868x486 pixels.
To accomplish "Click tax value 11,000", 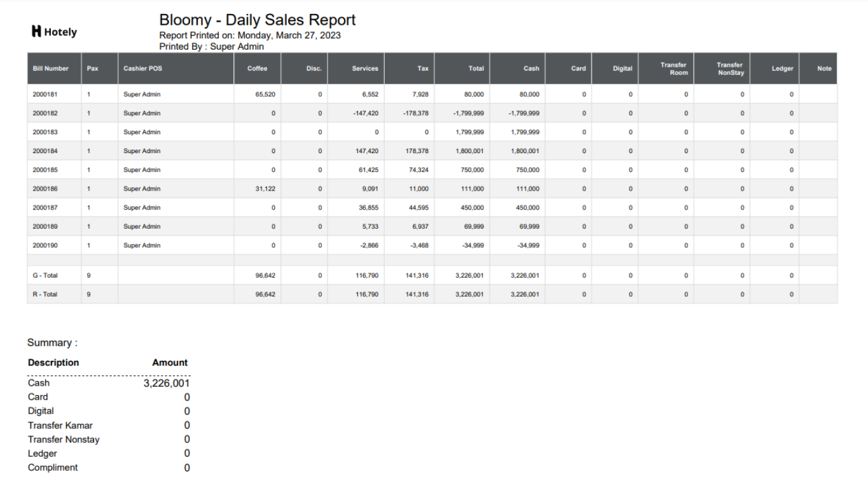I will click(x=419, y=189).
